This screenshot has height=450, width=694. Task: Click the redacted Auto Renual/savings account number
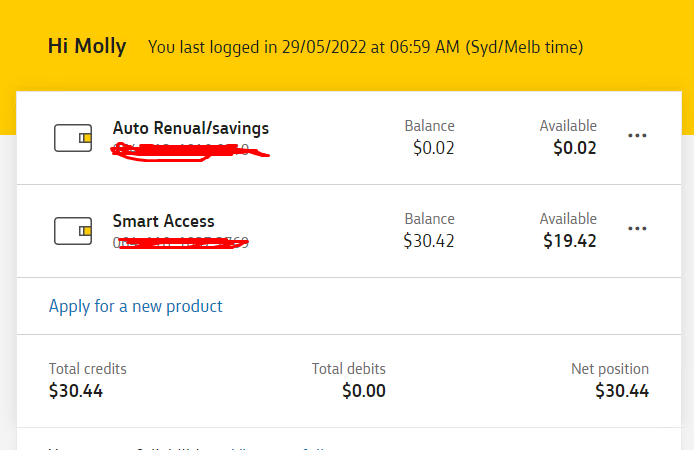189,151
